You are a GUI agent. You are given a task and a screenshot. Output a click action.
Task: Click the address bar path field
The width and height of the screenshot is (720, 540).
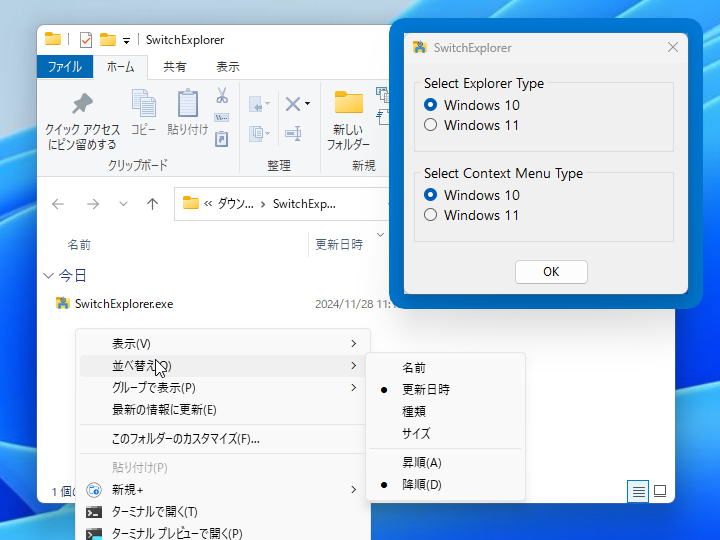[281, 204]
